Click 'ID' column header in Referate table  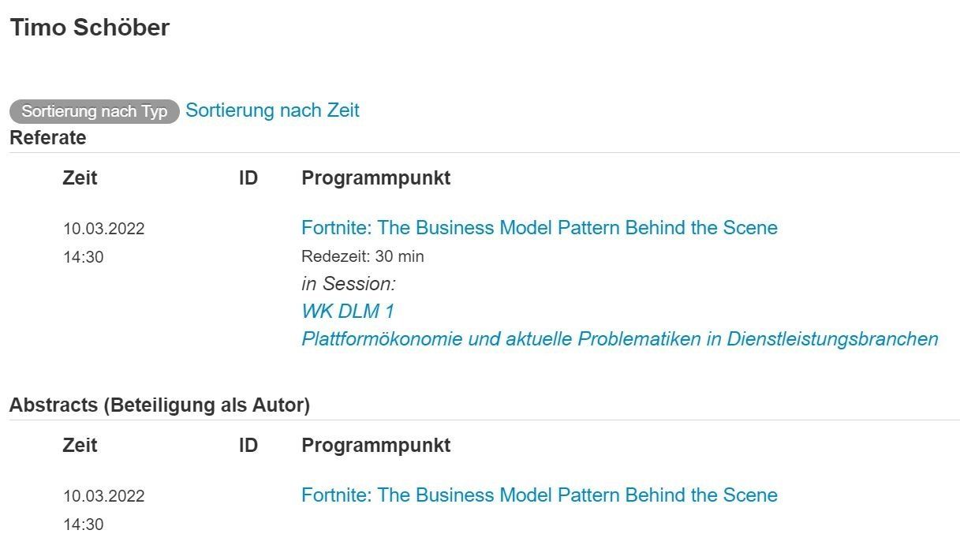click(x=248, y=178)
